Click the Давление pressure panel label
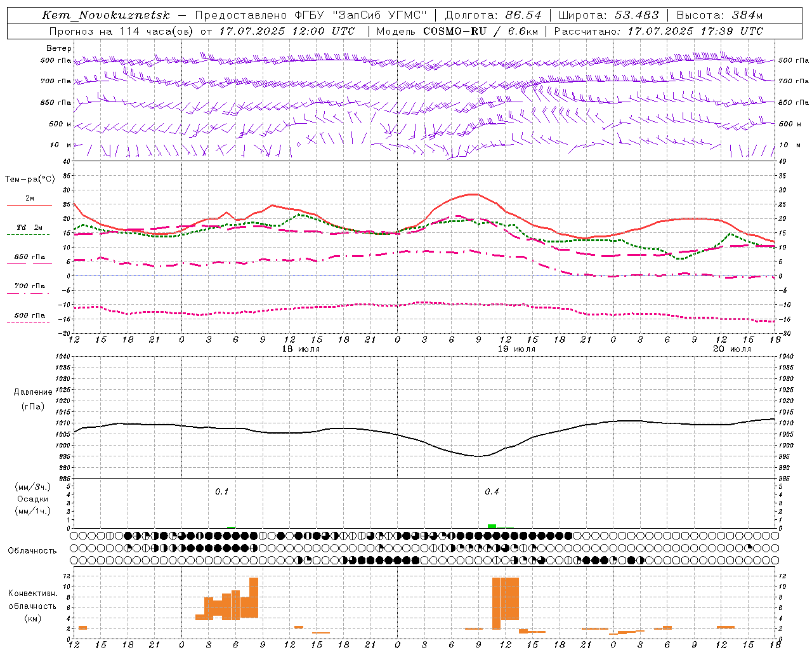 (33, 392)
